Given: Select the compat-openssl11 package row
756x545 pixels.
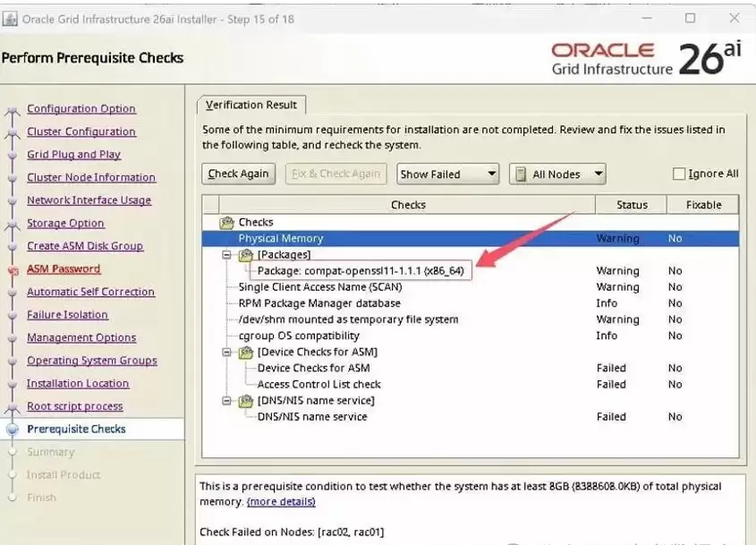Looking at the screenshot, I should (x=470, y=271).
